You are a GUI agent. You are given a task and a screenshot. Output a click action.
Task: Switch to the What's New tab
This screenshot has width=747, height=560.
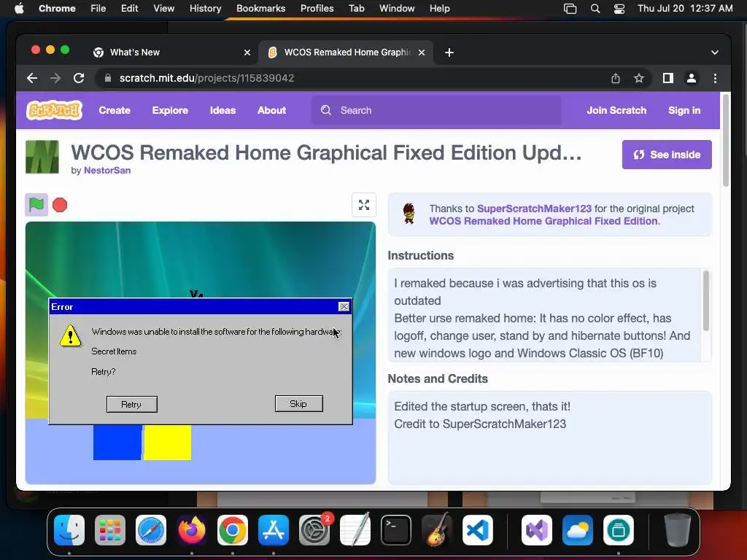click(172, 52)
